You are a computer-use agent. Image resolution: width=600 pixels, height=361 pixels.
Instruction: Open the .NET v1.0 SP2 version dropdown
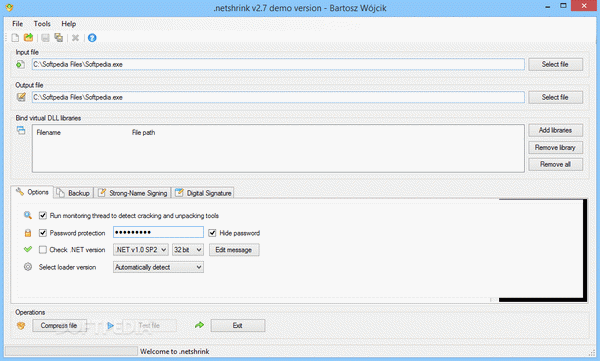140,250
